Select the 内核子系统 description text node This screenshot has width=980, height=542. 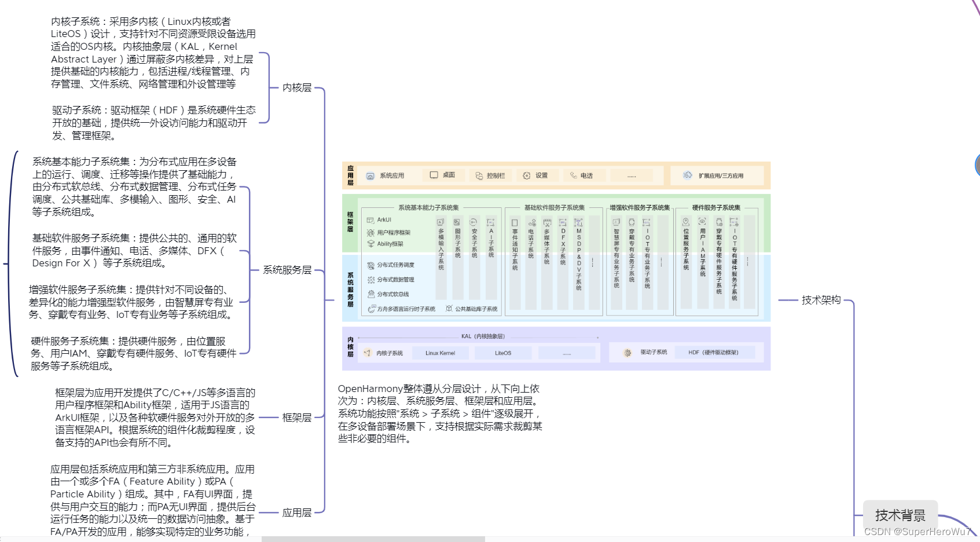tap(153, 53)
